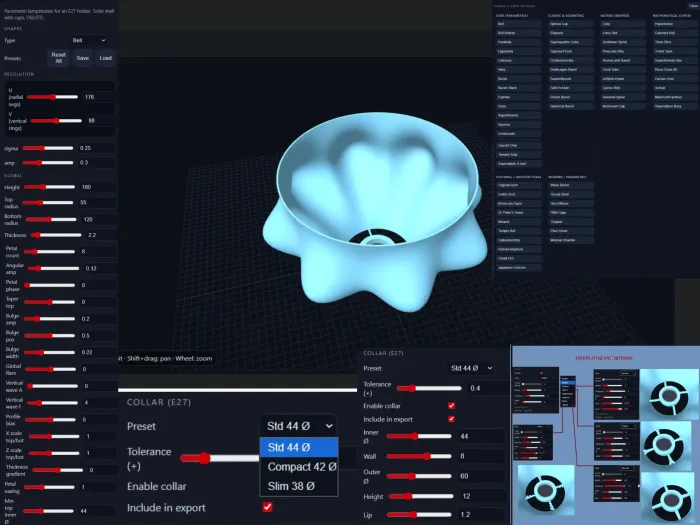This screenshot has width=700, height=525.
Task: Close the shape chooser with Close button
Action: pos(693,6)
